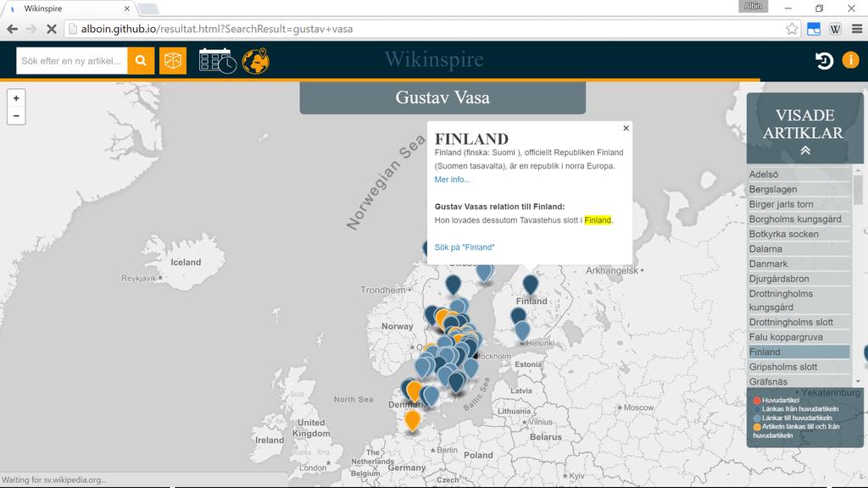Image resolution: width=868 pixels, height=488 pixels.
Task: Select Gräfsnäs in the article list
Action: pos(798,382)
